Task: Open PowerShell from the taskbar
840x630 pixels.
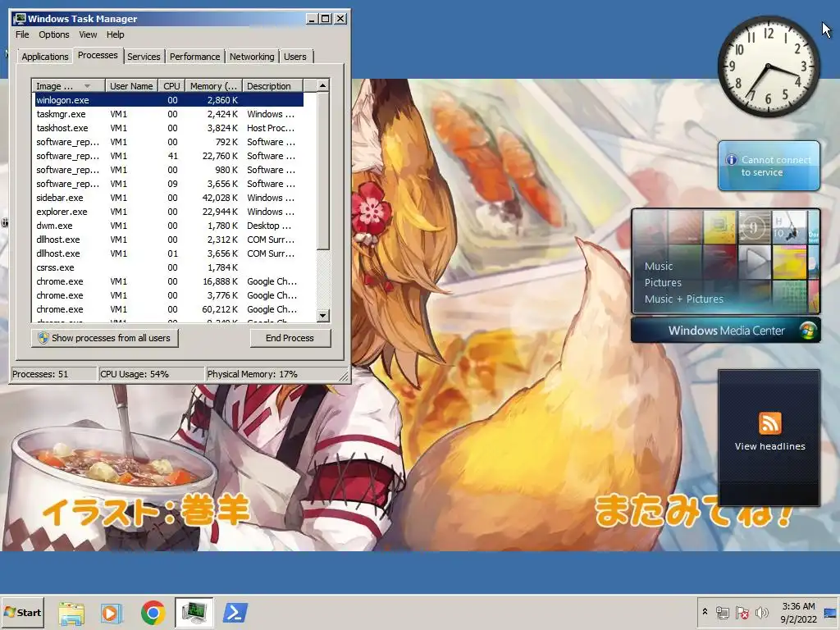Action: tap(235, 612)
